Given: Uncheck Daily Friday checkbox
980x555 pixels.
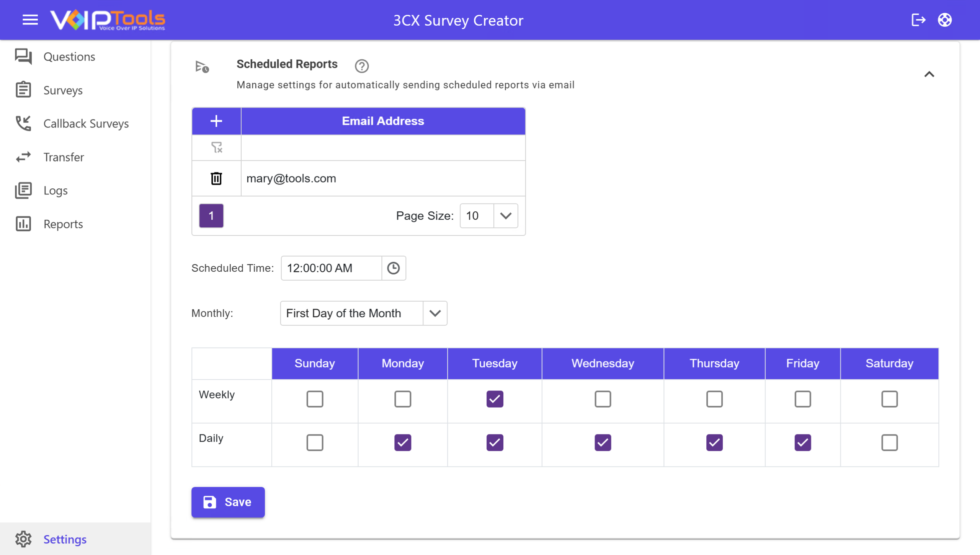Looking at the screenshot, I should tap(803, 443).
